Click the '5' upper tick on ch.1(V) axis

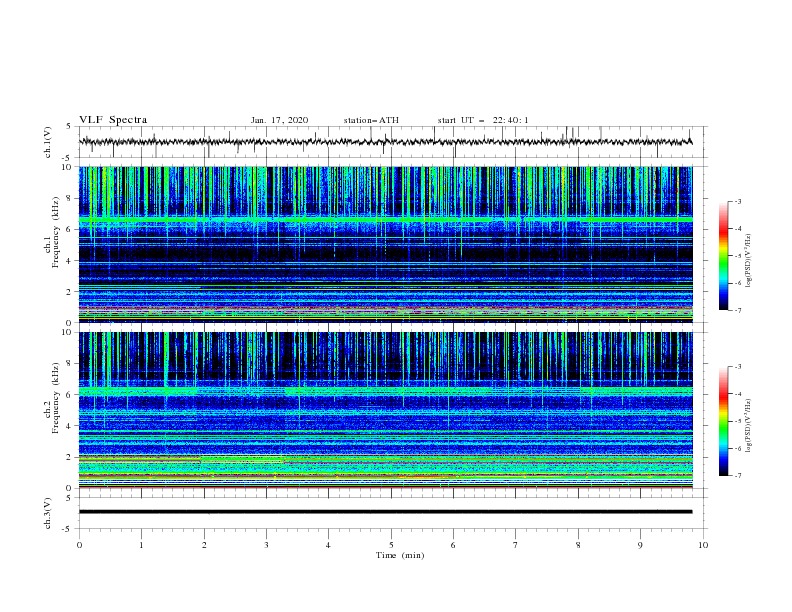[x=69, y=127]
